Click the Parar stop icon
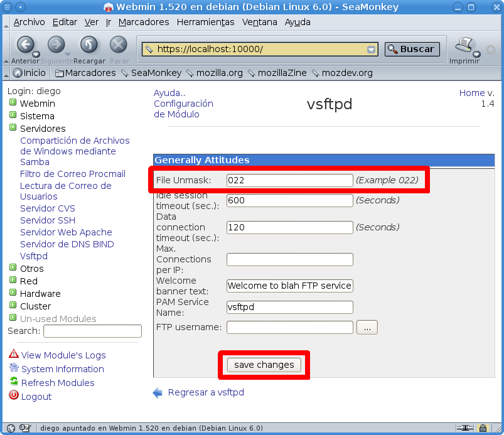This screenshot has width=504, height=435. (118, 45)
